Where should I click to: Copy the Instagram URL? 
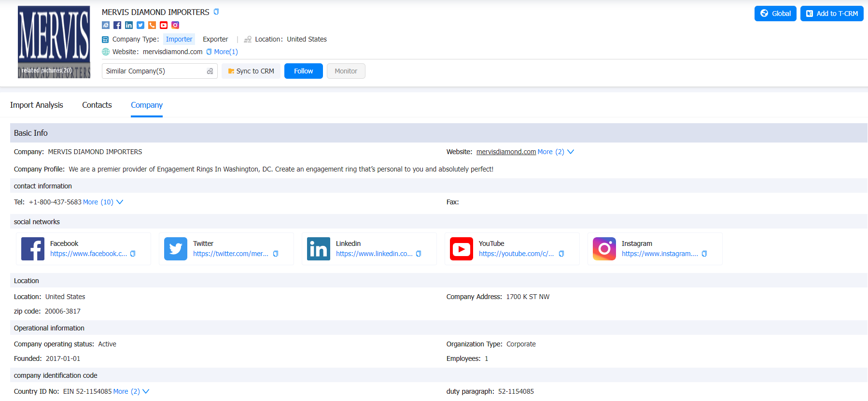[704, 254]
